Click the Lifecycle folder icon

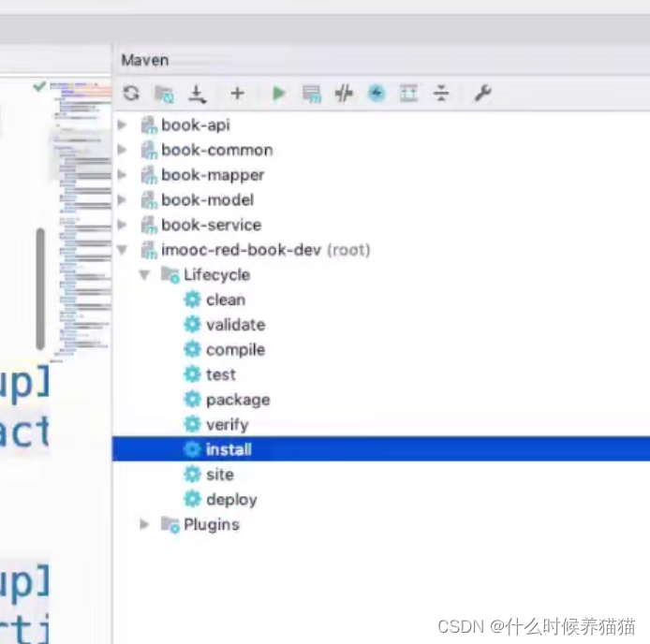170,275
